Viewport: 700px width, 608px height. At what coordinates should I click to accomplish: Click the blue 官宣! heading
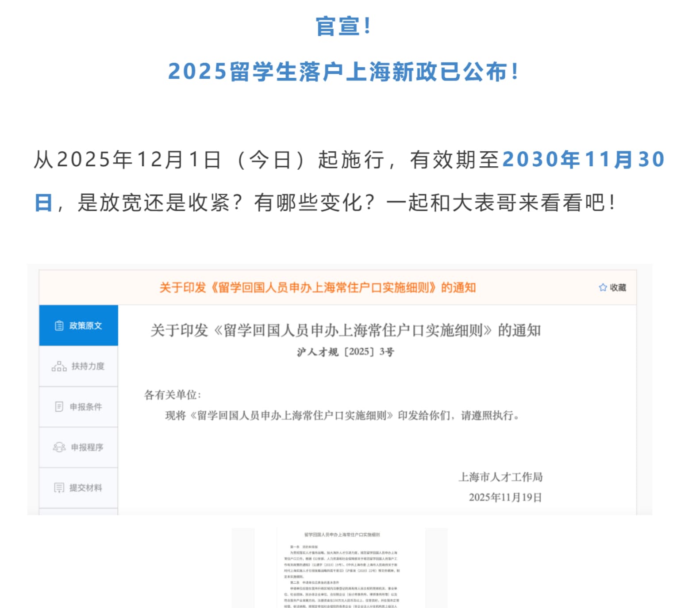pyautogui.click(x=343, y=26)
